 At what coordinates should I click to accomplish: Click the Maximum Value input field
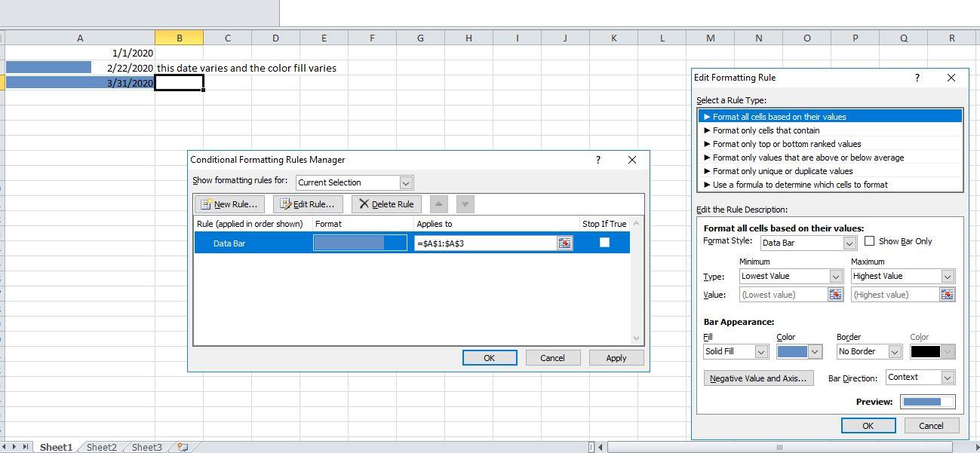click(895, 295)
